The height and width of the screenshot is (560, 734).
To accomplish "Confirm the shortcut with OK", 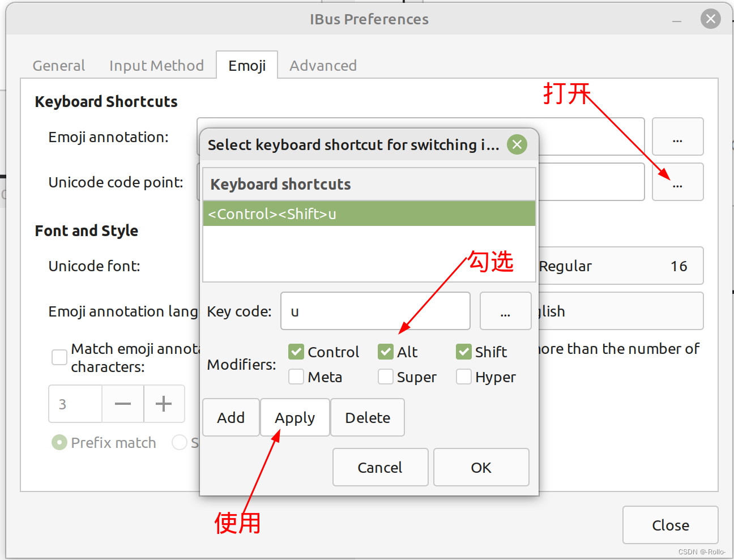I will [x=481, y=467].
